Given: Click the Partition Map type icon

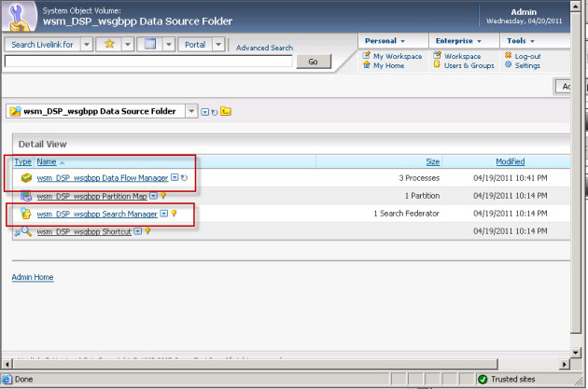Looking at the screenshot, I should (25, 196).
